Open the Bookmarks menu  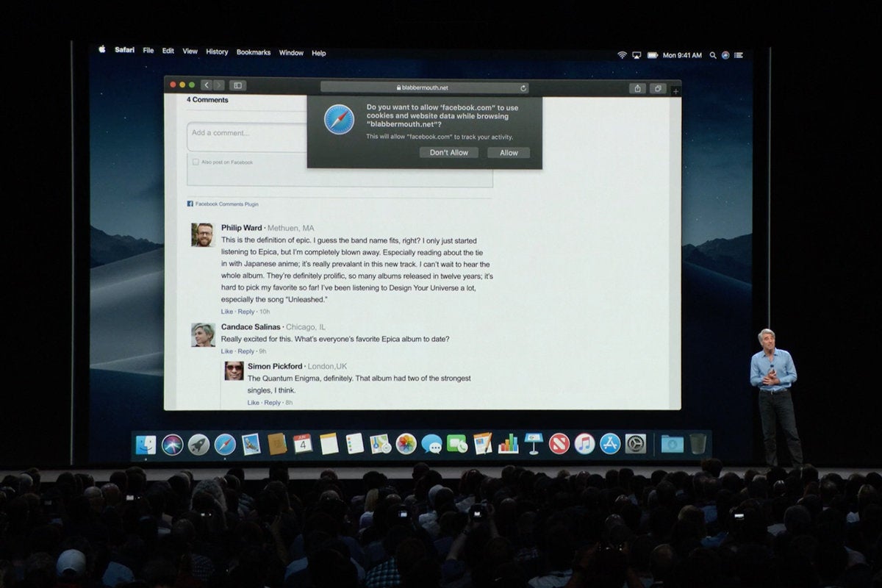click(254, 52)
